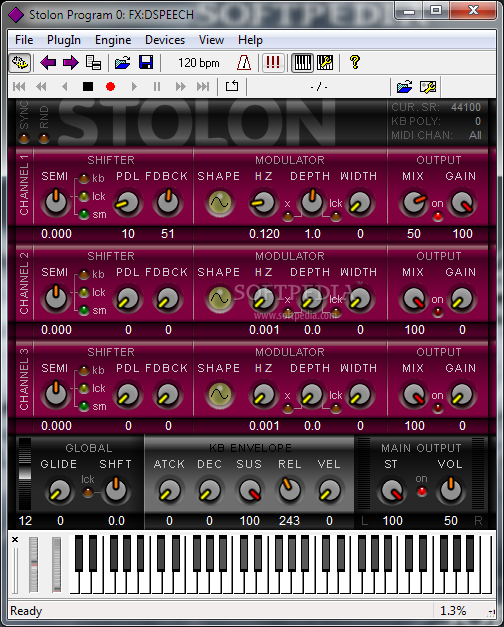Go to previous program with left purple arrow
Viewport: 504px width, 627px height.
pos(48,63)
